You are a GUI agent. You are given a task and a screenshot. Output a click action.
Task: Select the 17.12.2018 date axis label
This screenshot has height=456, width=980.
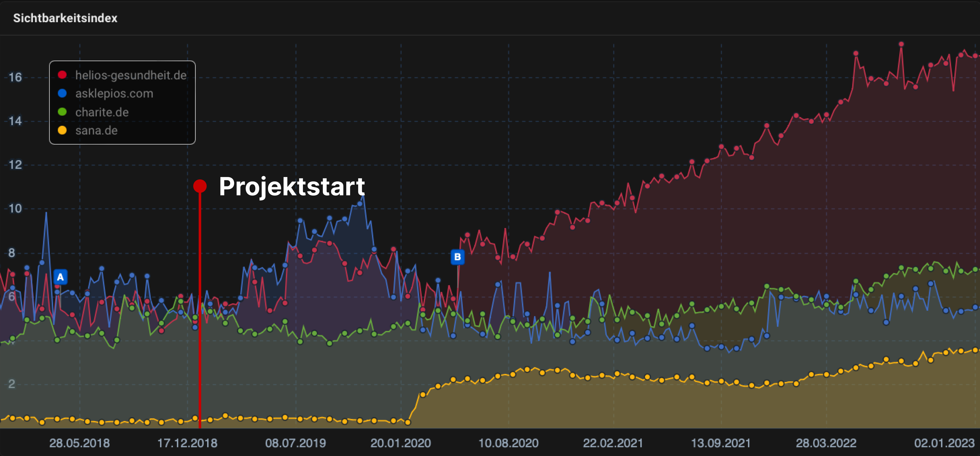click(x=187, y=443)
